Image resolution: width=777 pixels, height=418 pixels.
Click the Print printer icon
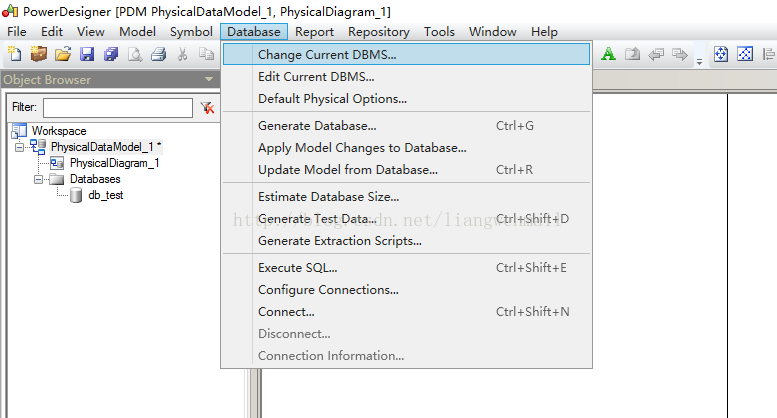click(159, 54)
